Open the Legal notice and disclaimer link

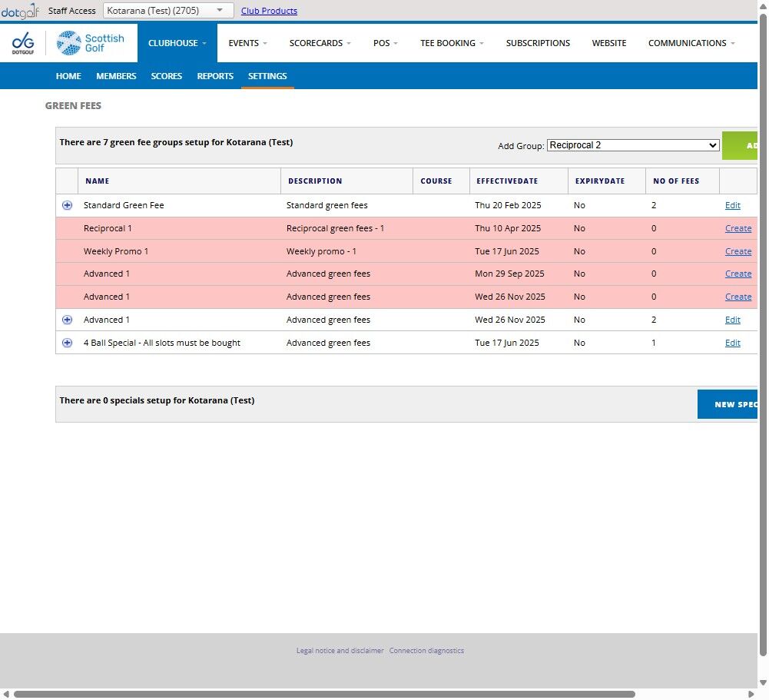[340, 651]
